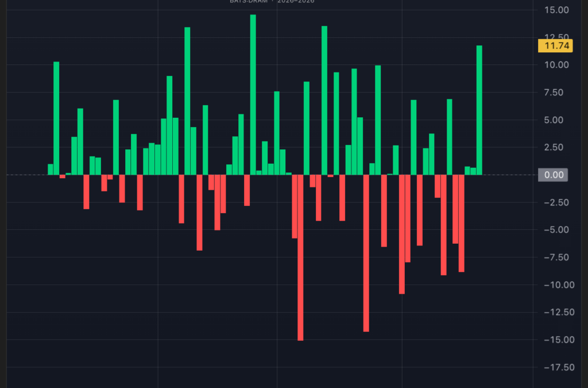The width and height of the screenshot is (588, 388).
Task: Select the −7.50 price axis label
Action: click(x=556, y=258)
